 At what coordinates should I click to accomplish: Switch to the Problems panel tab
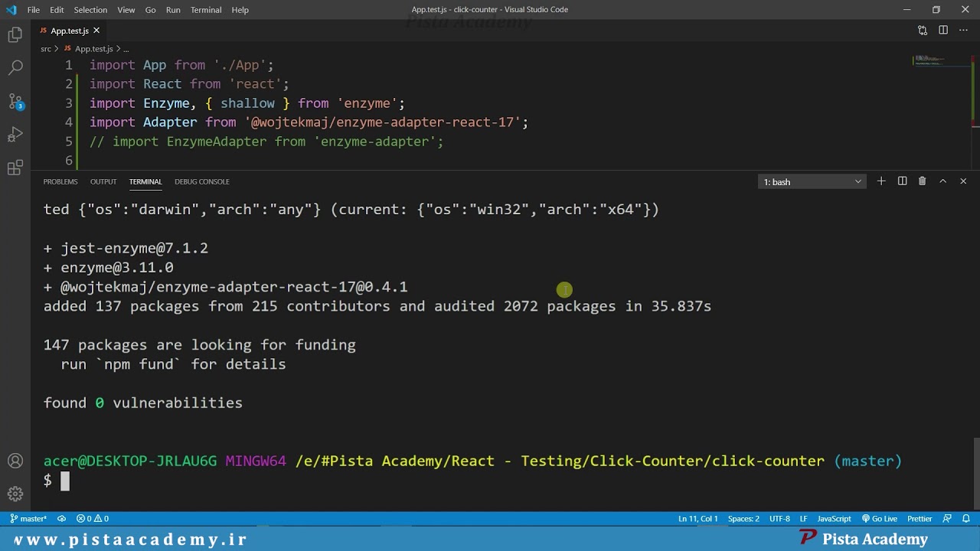coord(60,181)
